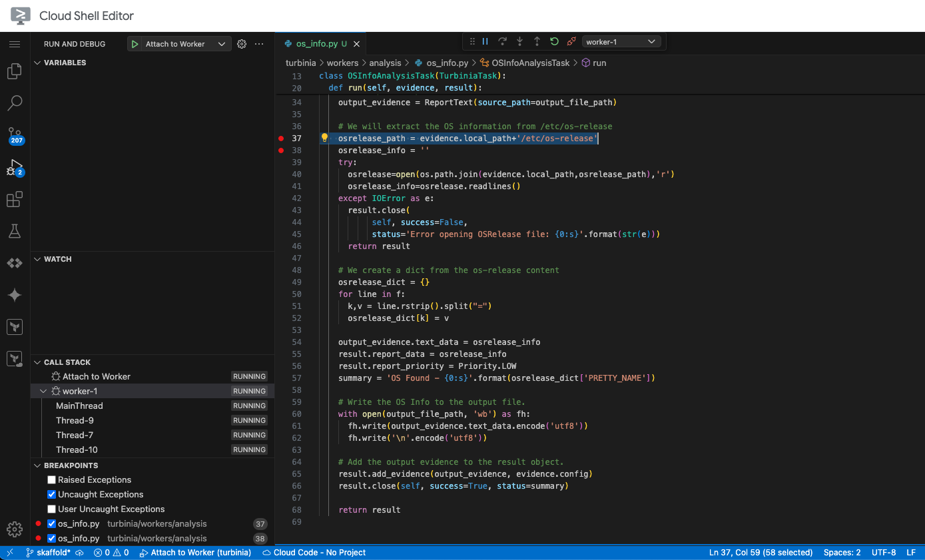
Task: Click LF end of line setting
Action: click(910, 553)
